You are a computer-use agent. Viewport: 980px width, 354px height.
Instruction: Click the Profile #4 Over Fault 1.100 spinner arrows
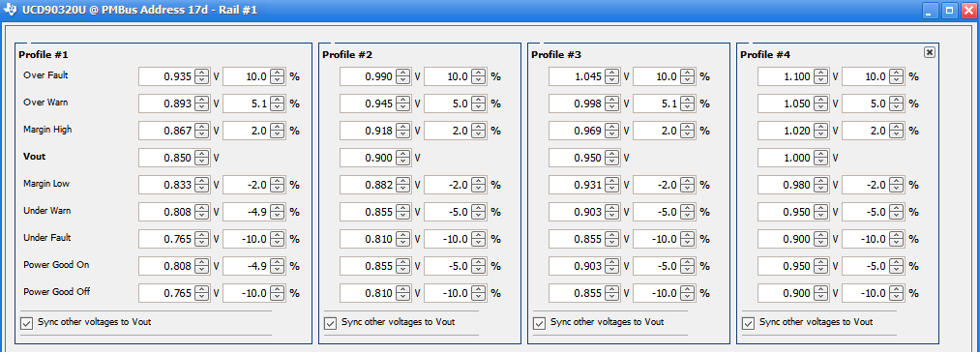coord(820,76)
